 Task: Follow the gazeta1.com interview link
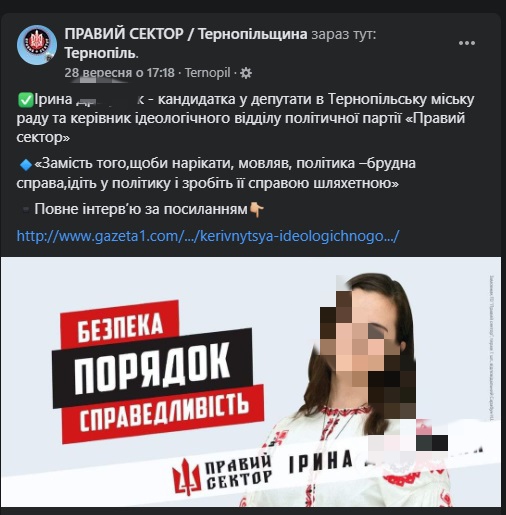pos(208,236)
